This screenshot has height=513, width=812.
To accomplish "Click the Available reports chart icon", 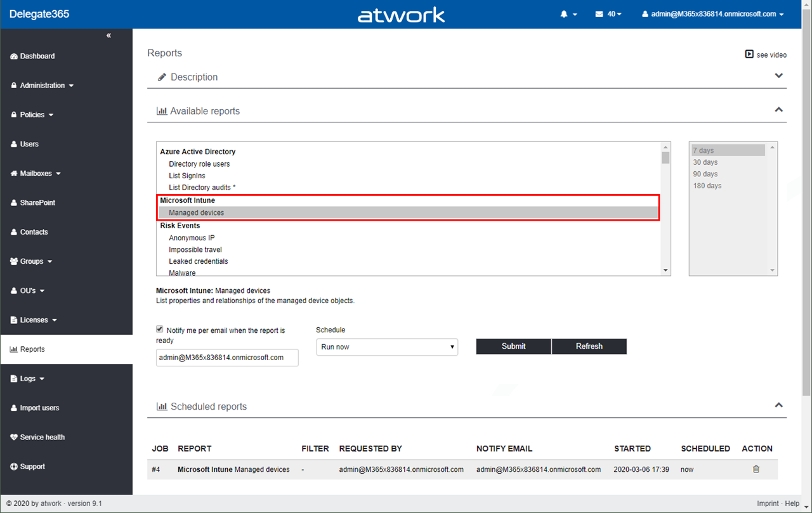I will (162, 111).
